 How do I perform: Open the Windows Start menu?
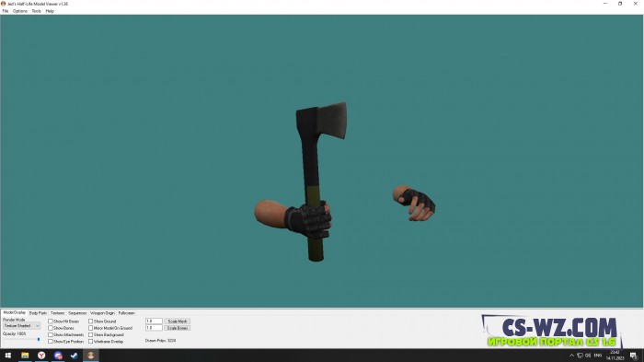coord(7,356)
